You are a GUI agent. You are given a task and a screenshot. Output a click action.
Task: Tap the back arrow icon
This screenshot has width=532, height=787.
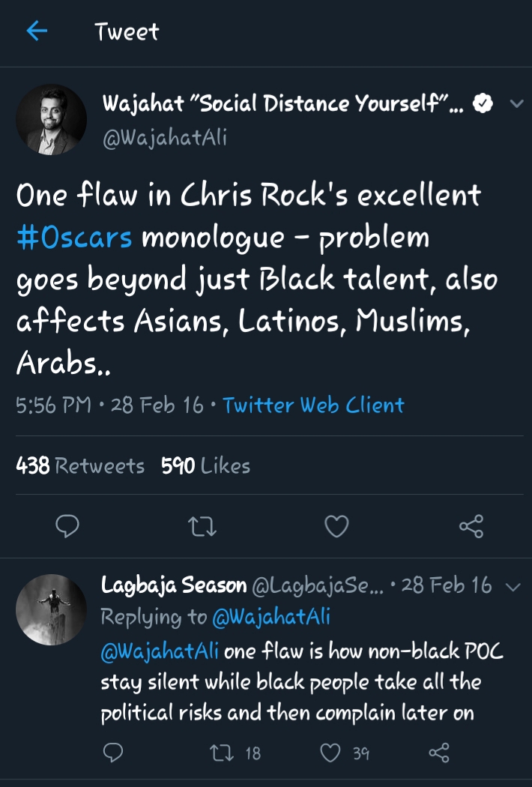tap(37, 31)
